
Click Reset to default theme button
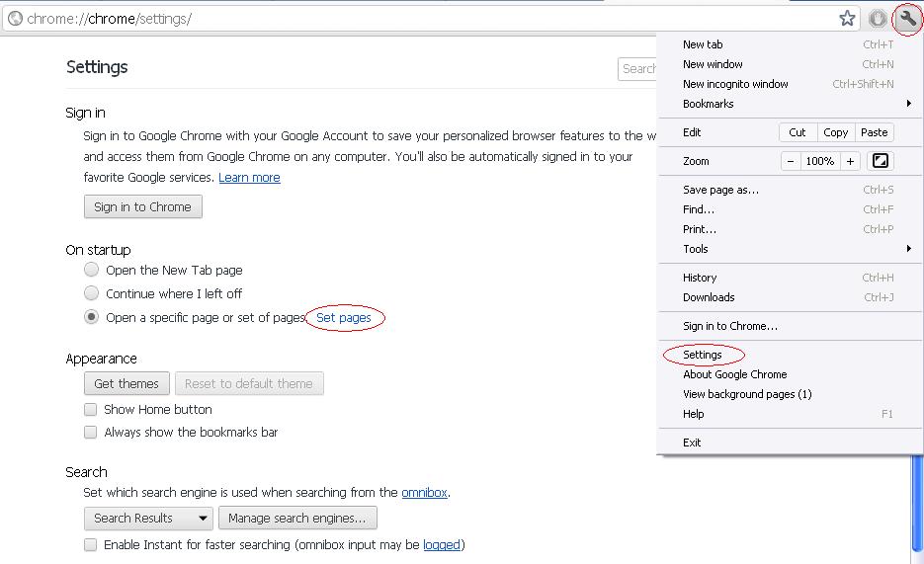249,383
